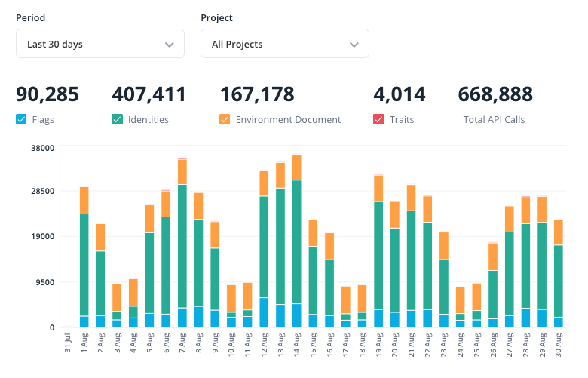Disable the Traits checkbox
Screen dimensions: 588x378
pos(378,119)
